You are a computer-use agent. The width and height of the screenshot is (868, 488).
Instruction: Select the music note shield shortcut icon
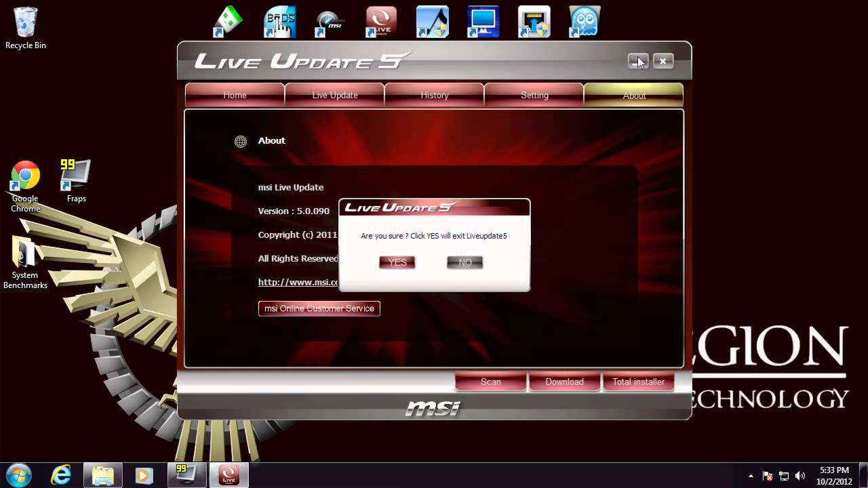[432, 22]
